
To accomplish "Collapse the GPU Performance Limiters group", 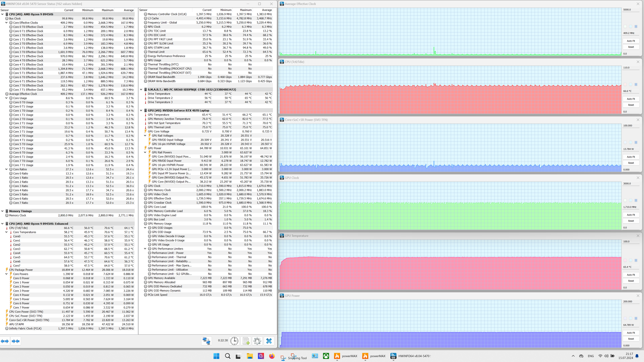I will [x=145, y=249].
